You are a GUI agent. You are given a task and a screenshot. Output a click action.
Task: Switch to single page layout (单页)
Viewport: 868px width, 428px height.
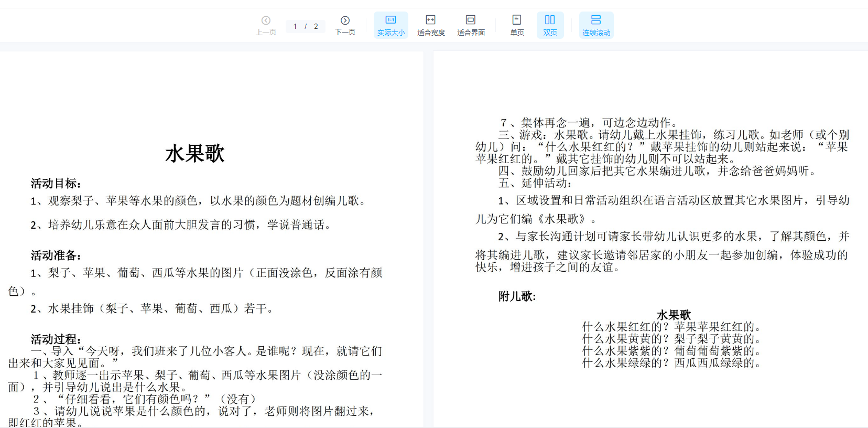[x=517, y=25]
